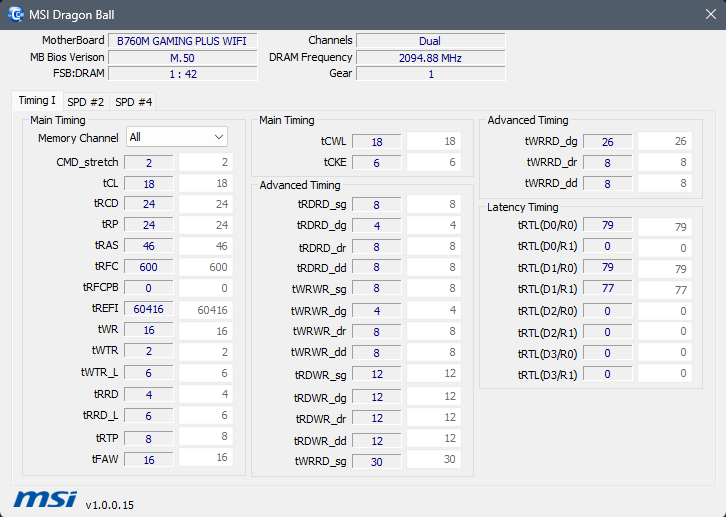Minimize the MSI Dragon Ball window
The image size is (726, 517).
pyautogui.click(x=611, y=14)
